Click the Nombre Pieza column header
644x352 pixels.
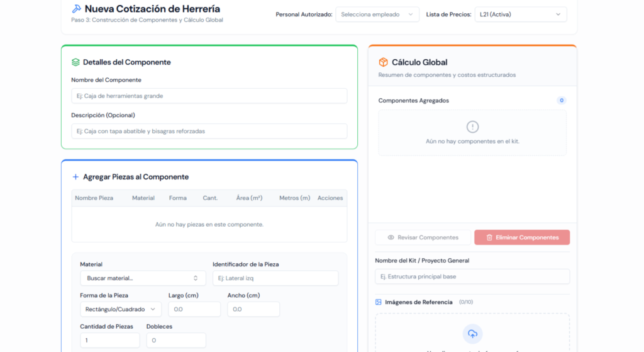(94, 198)
